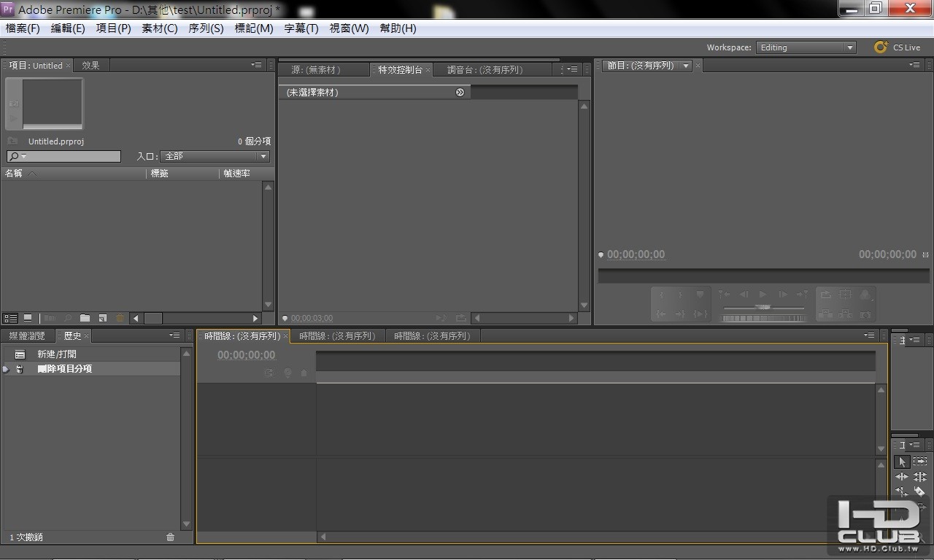Click the automate to sequence icon

coord(50,319)
